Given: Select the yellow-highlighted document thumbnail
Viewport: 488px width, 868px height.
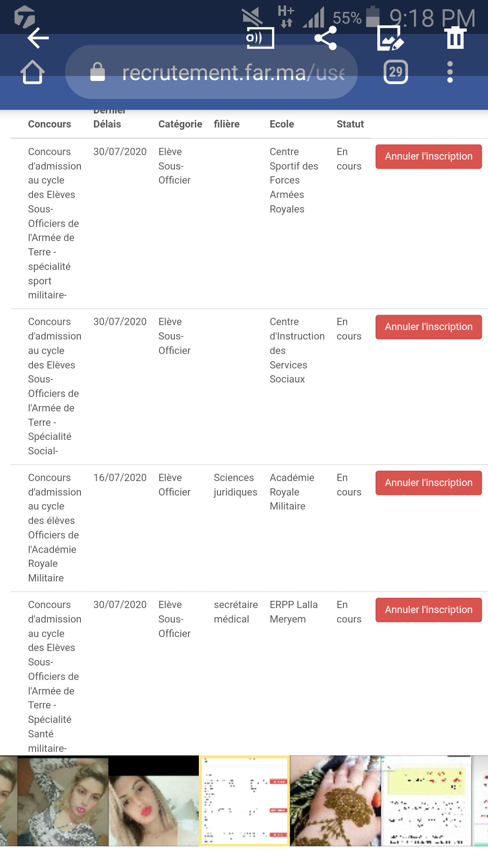Looking at the screenshot, I should click(x=427, y=801).
